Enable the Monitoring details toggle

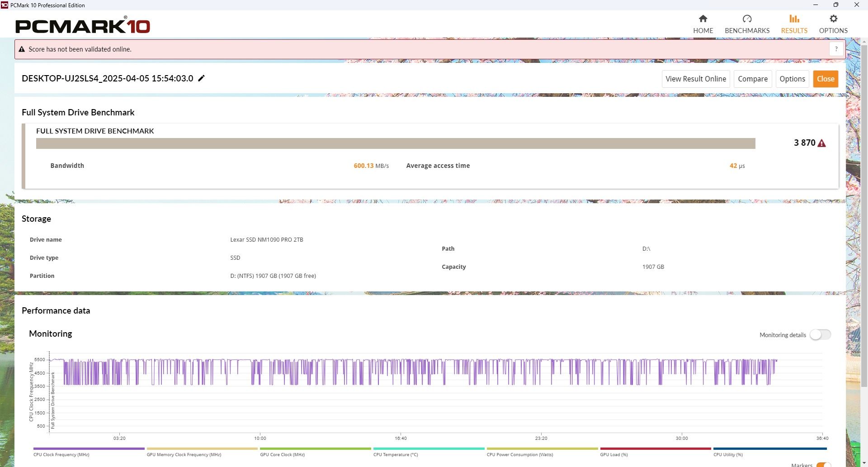tap(820, 335)
